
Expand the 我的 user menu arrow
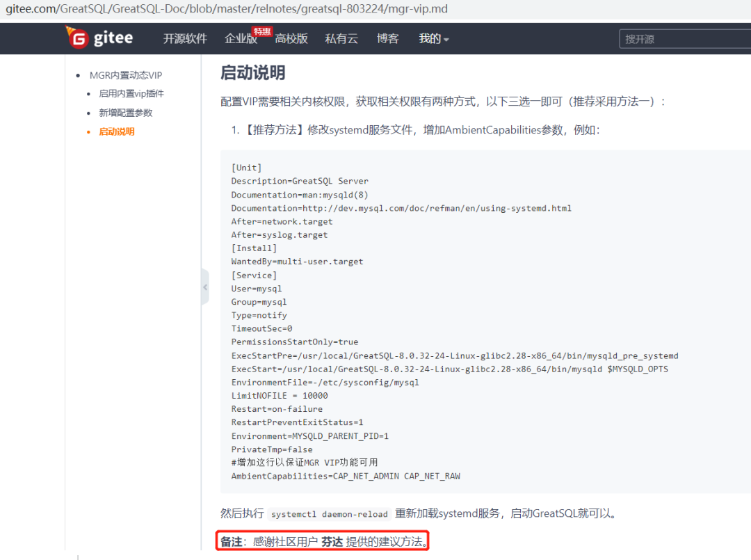(446, 40)
